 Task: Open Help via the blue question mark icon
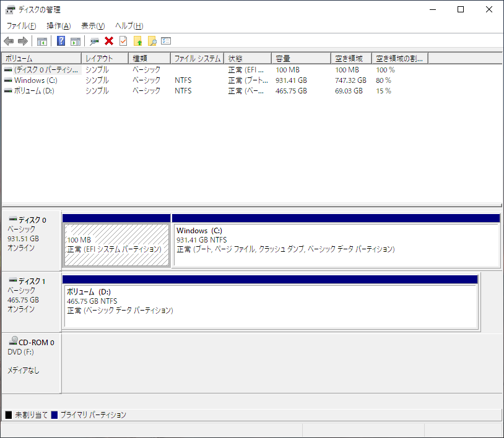pos(61,41)
